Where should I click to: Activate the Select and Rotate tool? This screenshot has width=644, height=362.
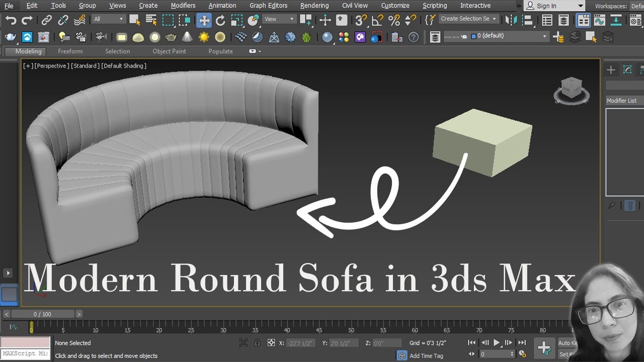[220, 20]
